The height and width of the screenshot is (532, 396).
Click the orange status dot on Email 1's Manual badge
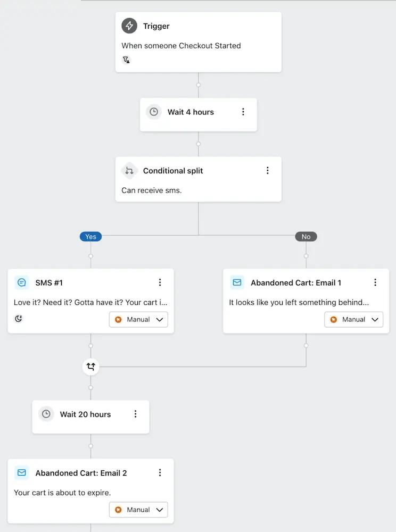[x=334, y=319]
